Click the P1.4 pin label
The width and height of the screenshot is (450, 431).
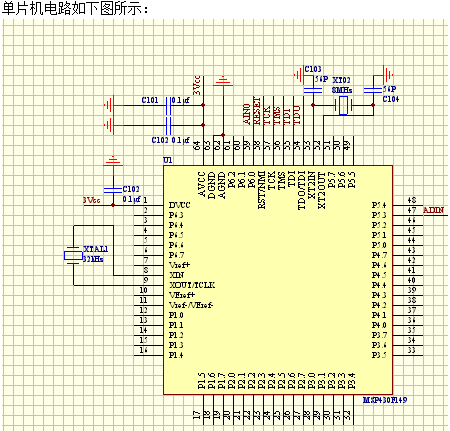pyautogui.click(x=176, y=355)
